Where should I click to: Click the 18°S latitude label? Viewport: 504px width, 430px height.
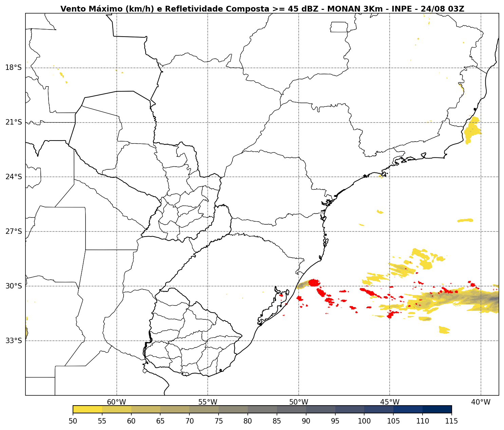[14, 68]
